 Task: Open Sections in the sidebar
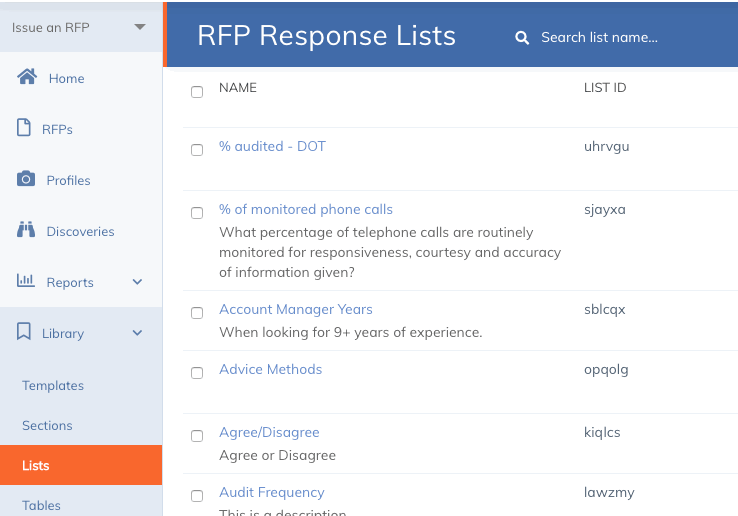47,425
